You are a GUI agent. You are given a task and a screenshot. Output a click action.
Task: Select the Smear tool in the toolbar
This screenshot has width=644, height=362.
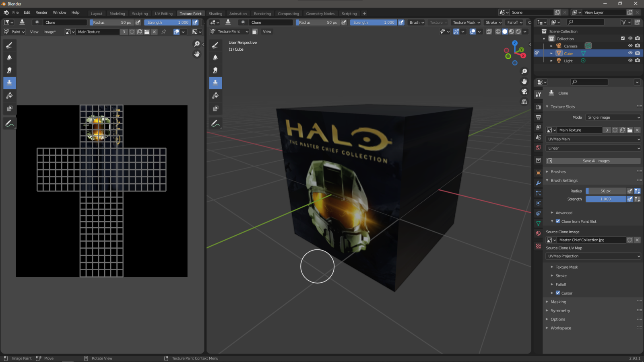(9, 70)
